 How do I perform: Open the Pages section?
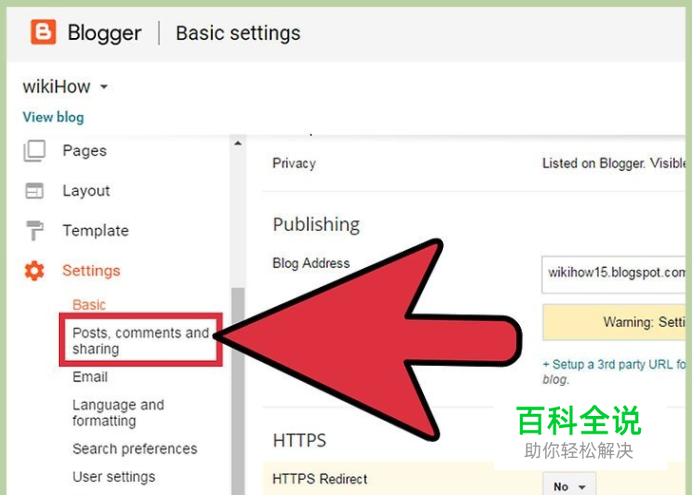(x=85, y=151)
